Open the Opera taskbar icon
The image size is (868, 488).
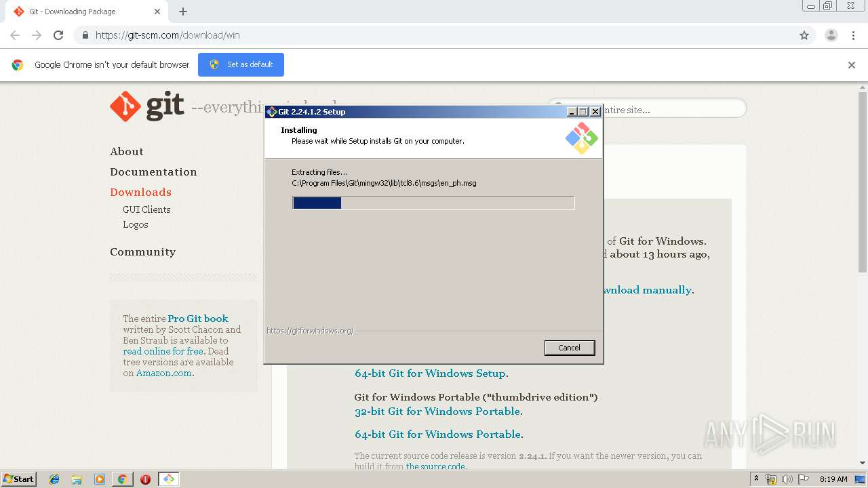[145, 479]
